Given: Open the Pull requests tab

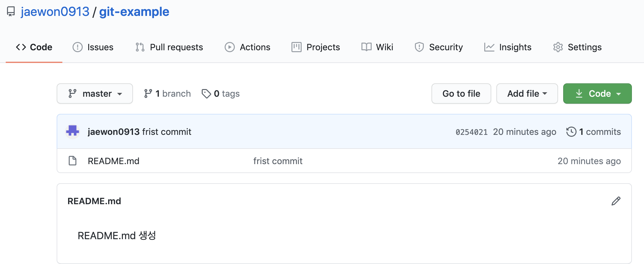Looking at the screenshot, I should (x=169, y=47).
